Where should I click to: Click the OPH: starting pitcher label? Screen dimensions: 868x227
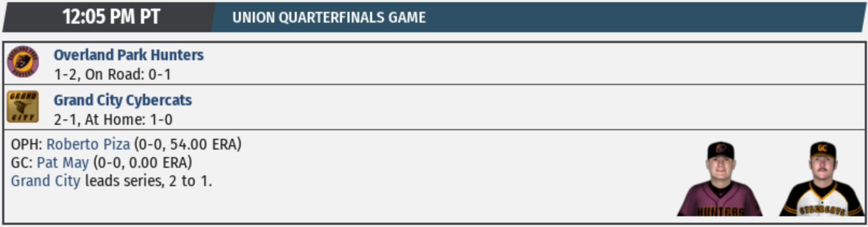(x=26, y=144)
